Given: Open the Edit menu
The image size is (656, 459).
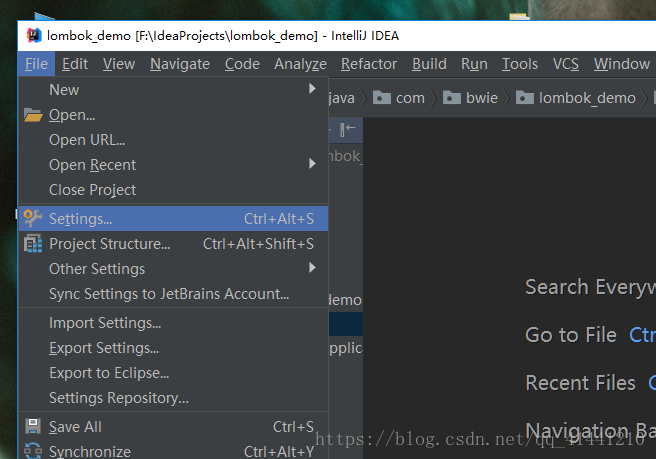Looking at the screenshot, I should (x=75, y=64).
